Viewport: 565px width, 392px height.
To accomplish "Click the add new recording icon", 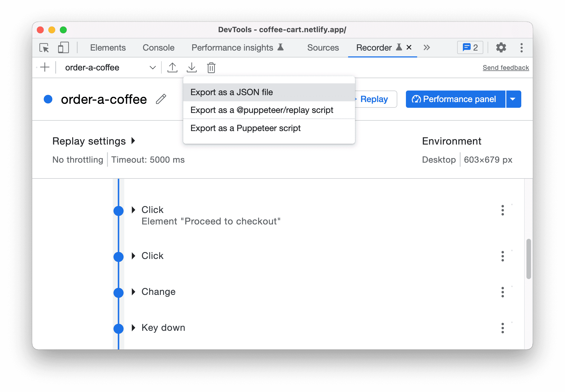I will 45,67.
